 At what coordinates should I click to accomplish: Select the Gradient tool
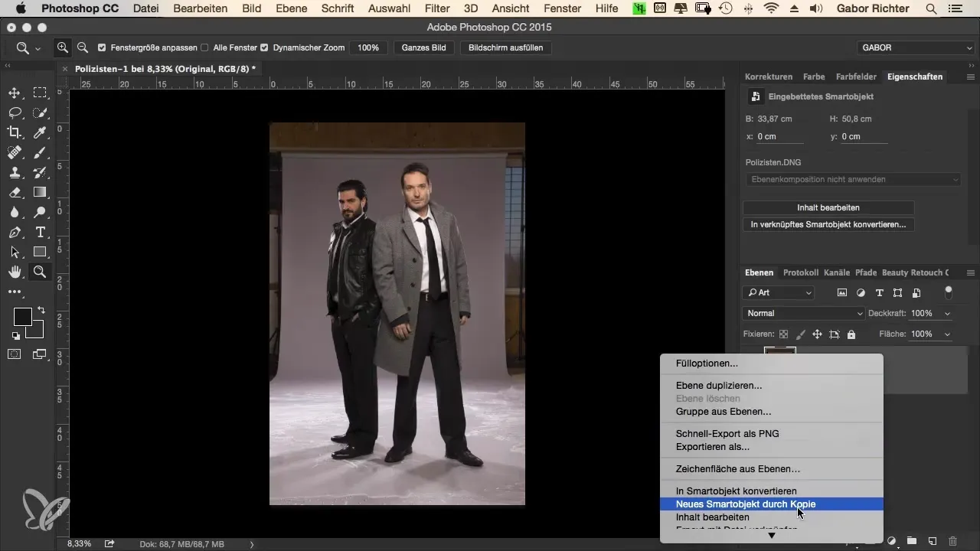[x=40, y=192]
